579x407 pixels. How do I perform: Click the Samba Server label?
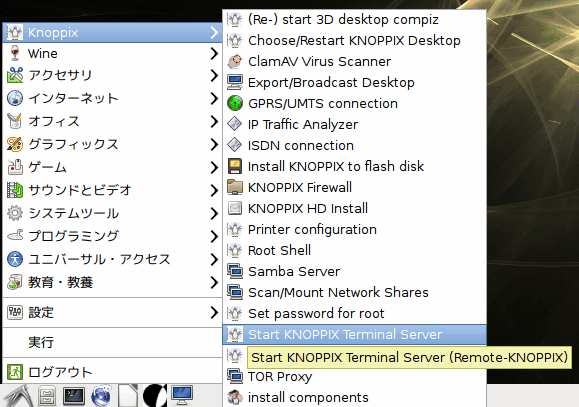click(294, 271)
